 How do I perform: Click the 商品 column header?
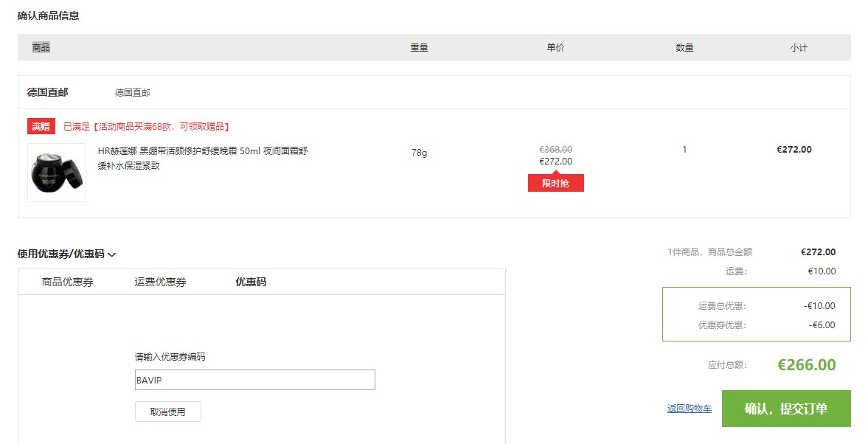(x=41, y=48)
